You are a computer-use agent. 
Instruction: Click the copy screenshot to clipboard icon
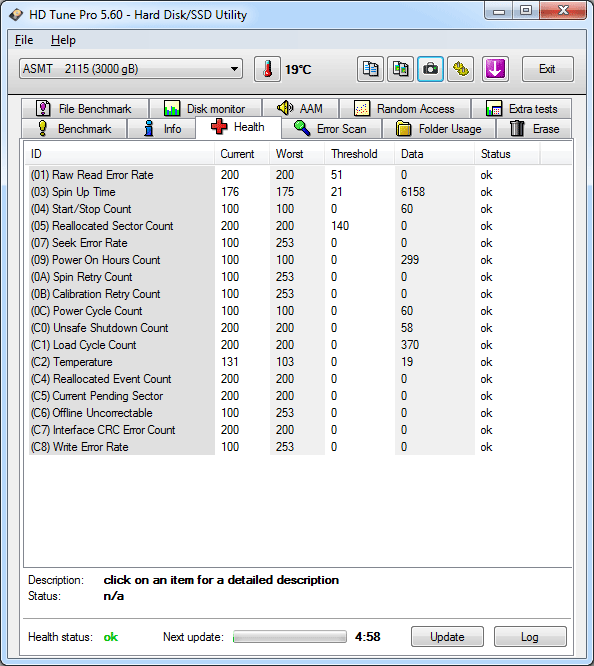(x=400, y=69)
